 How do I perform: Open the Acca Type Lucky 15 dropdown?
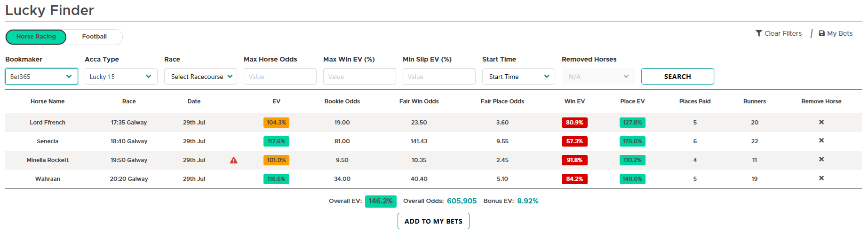(121, 77)
